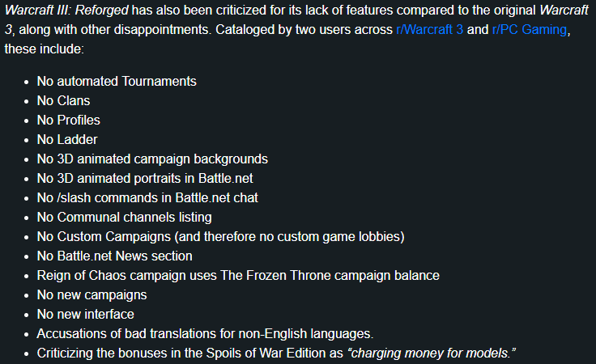Click the 'these include:' paragraph text
The height and width of the screenshot is (364, 596).
point(44,49)
